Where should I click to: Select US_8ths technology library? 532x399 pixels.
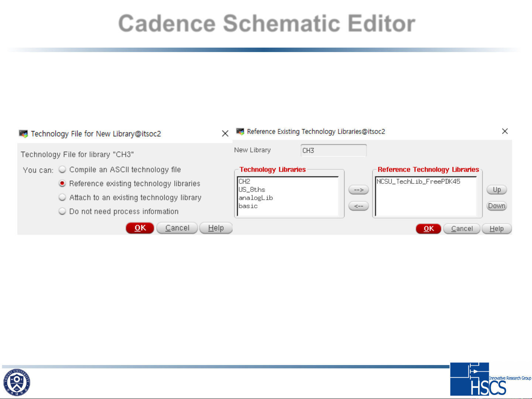(x=252, y=190)
